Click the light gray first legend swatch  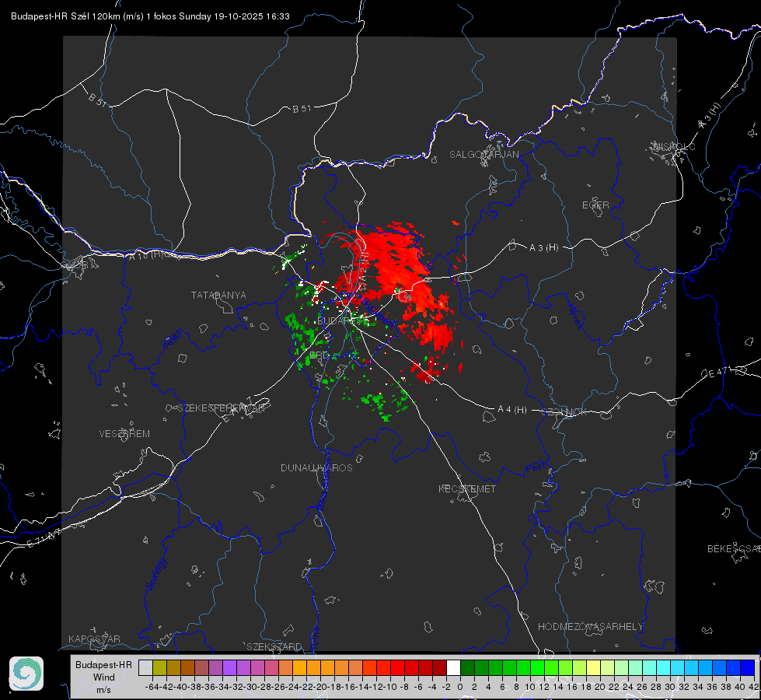click(145, 667)
